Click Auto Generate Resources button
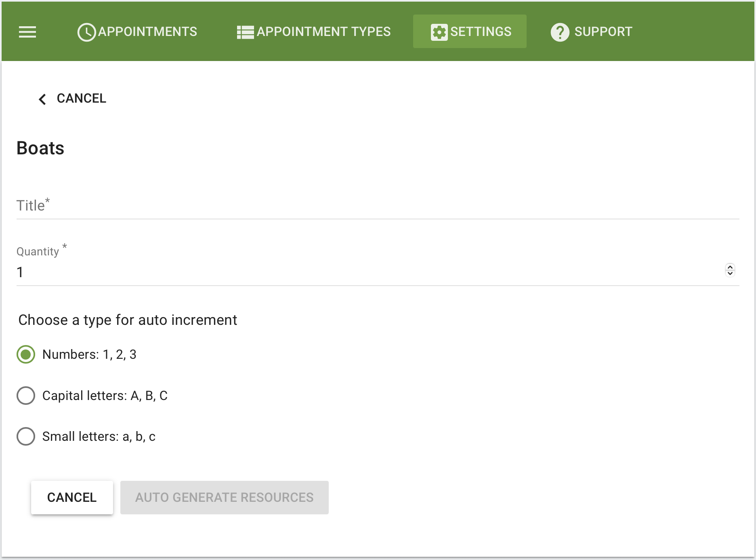Screen dimensions: 756x560 [x=224, y=497]
